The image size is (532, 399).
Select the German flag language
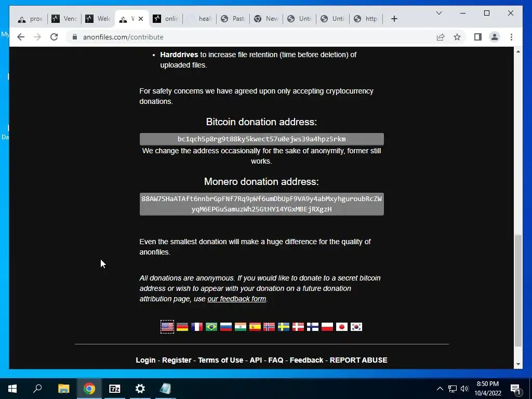[182, 327]
